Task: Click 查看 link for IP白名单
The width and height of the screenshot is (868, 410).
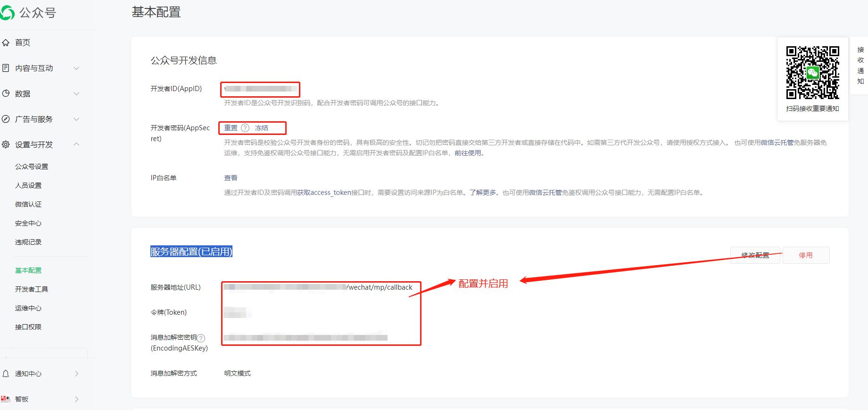Action: (231, 178)
